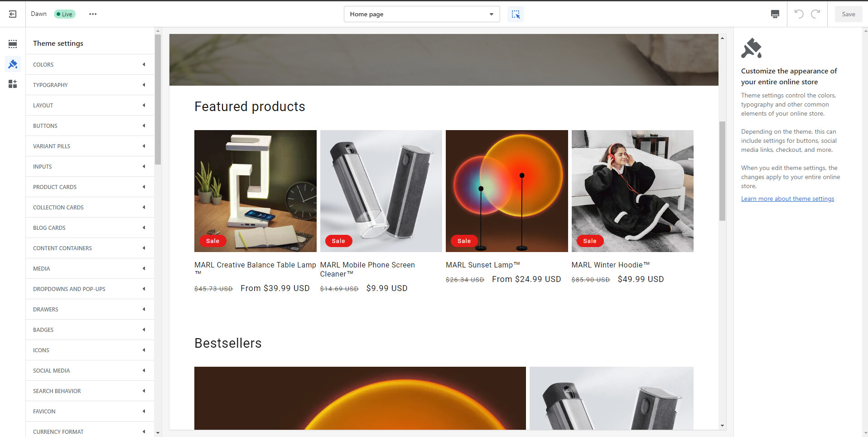Expand the Buttons settings section
Image resolution: width=868 pixels, height=437 pixels.
(90, 126)
